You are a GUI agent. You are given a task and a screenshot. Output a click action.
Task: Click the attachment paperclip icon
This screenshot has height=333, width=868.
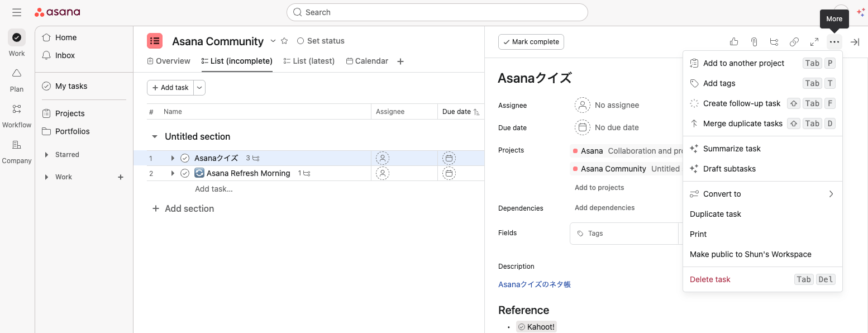754,42
